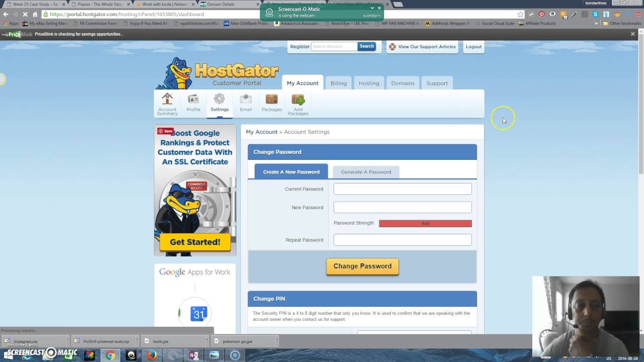Select the Create A New Password tab
The image size is (644, 362).
291,171
